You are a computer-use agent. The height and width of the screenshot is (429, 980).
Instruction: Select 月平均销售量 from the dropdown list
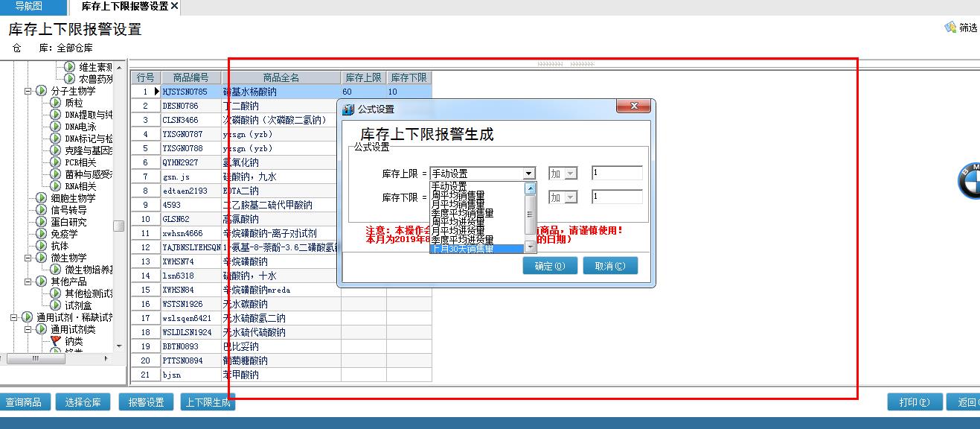click(x=458, y=203)
